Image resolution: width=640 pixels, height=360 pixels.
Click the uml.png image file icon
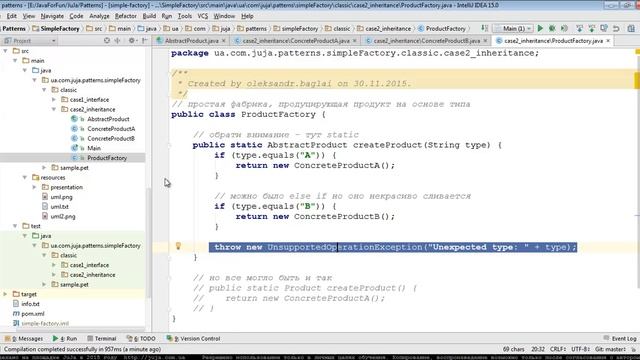click(x=45, y=197)
